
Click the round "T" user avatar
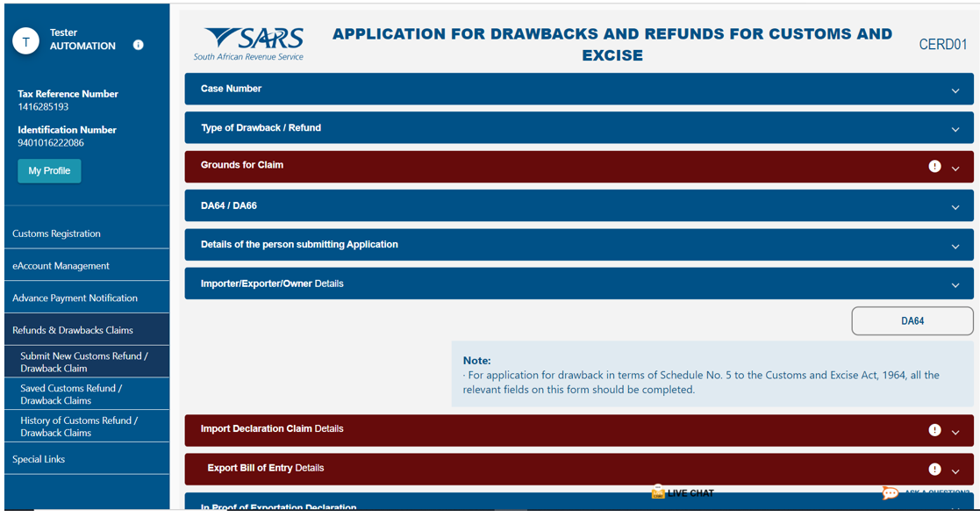pyautogui.click(x=25, y=41)
